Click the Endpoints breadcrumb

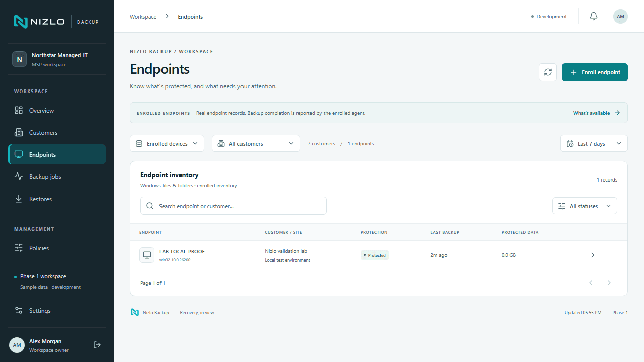(x=190, y=17)
